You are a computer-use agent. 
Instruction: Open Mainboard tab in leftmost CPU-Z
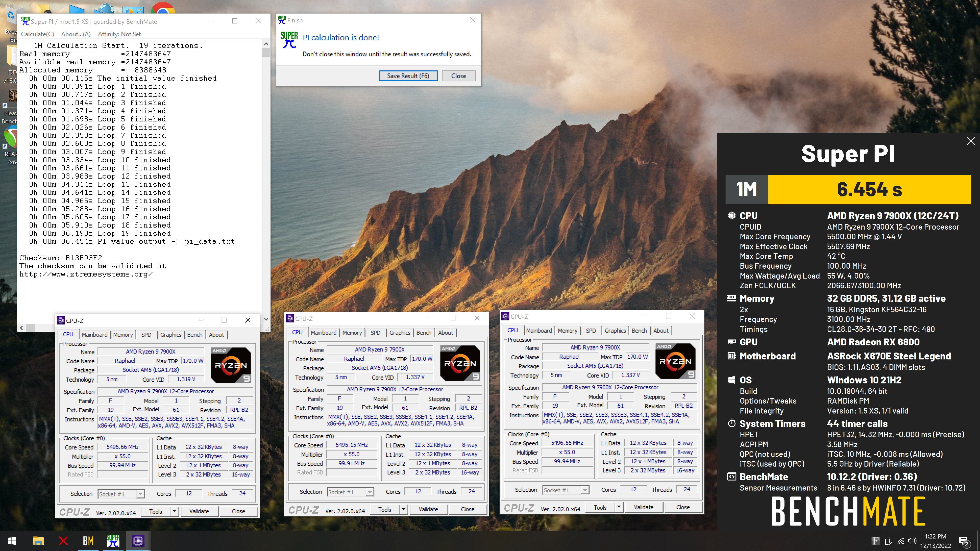pyautogui.click(x=94, y=334)
